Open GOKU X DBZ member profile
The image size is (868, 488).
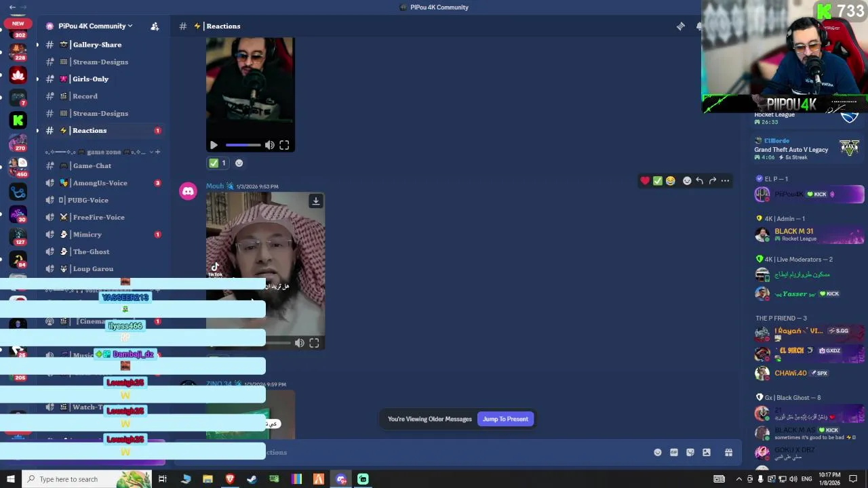[809, 453]
